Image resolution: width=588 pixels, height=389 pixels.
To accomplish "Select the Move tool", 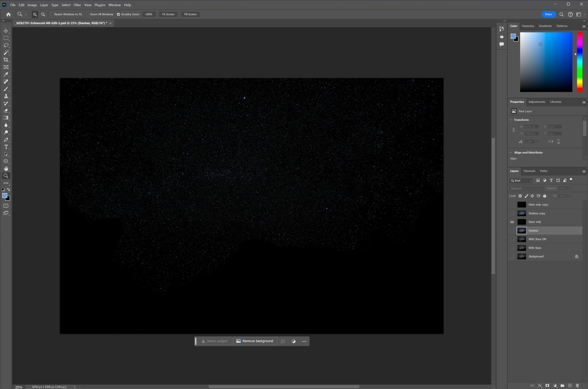I will [6, 31].
